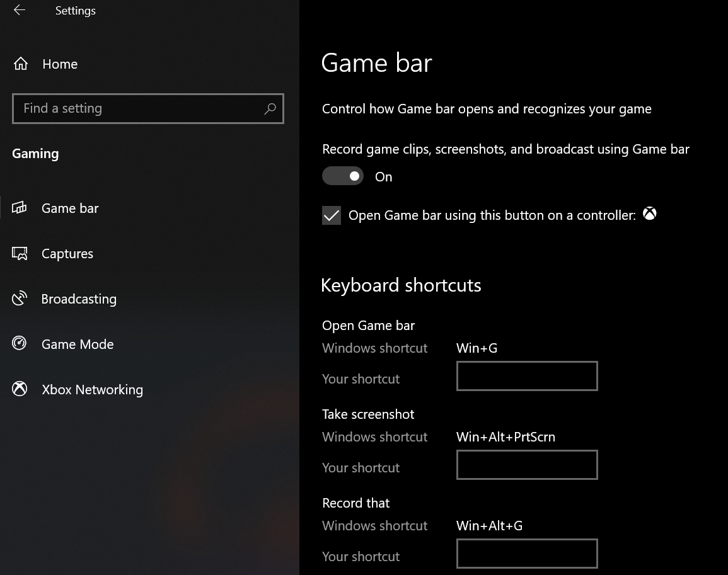The width and height of the screenshot is (728, 575).
Task: Click the search magnifier icon
Action: [x=270, y=108]
